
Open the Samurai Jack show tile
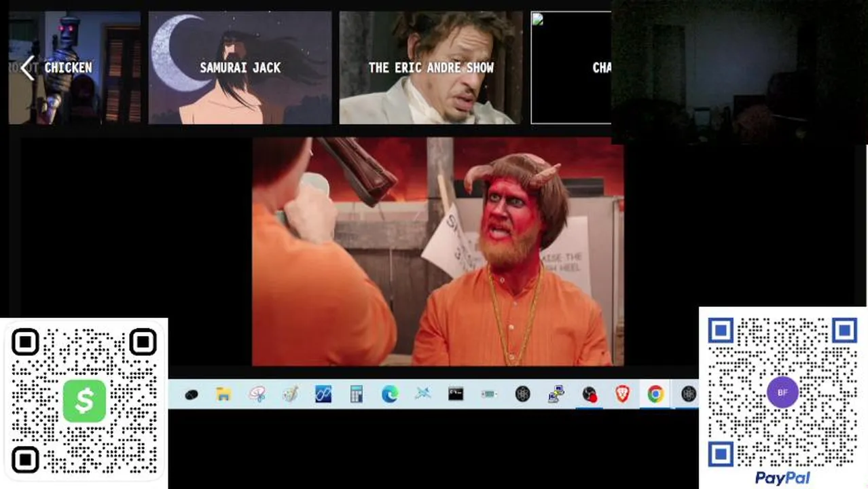click(240, 67)
